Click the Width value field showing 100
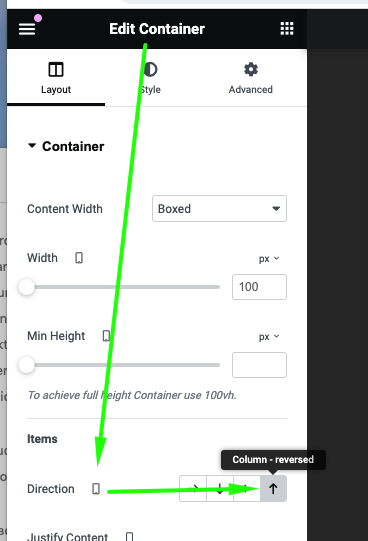Screen dimensions: 368x541 259,287
